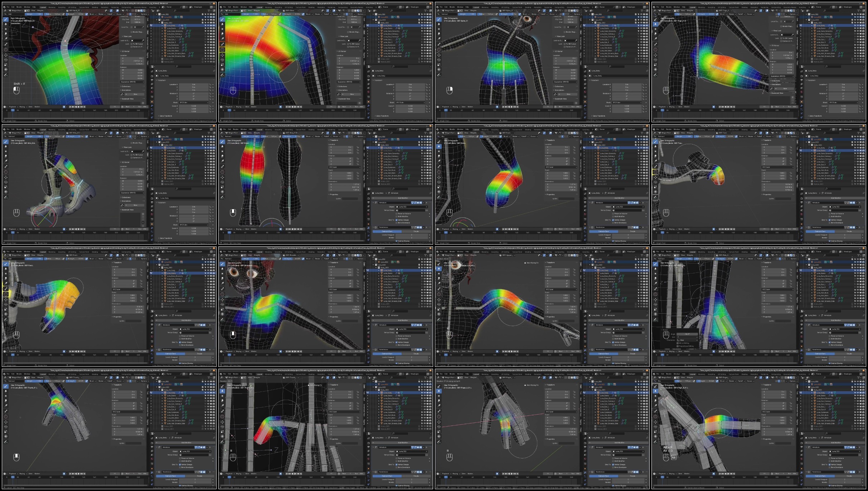Hide Luna_Body via eye icon, Shift+F neck frame
Viewport: 868px width, 491px height.
[208, 26]
